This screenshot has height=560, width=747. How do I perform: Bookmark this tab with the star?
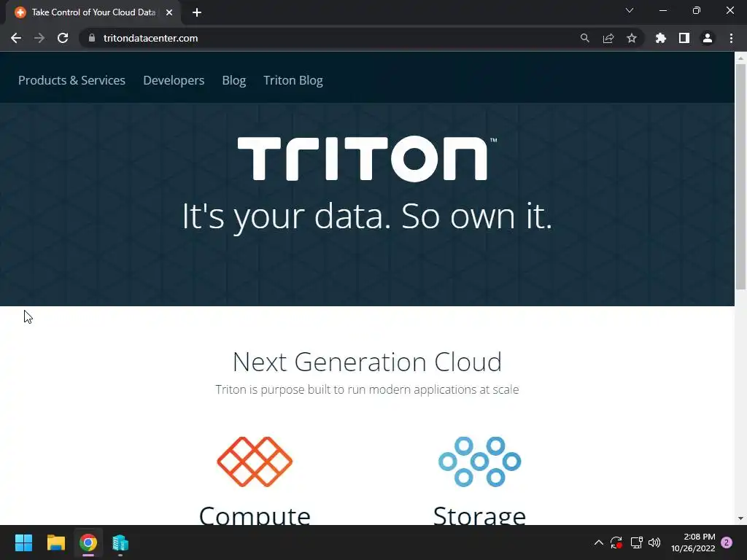[x=631, y=38]
